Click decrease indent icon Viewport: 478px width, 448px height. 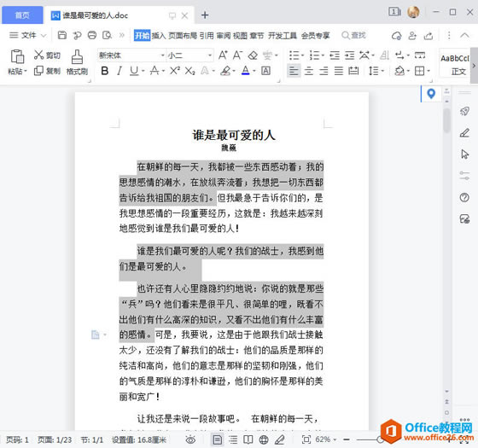tap(335, 55)
